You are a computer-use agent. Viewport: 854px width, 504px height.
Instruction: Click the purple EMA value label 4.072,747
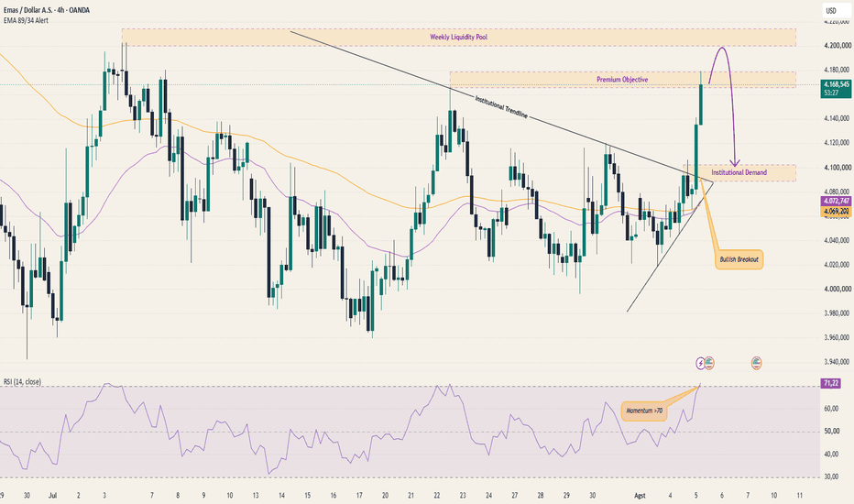pyautogui.click(x=836, y=202)
